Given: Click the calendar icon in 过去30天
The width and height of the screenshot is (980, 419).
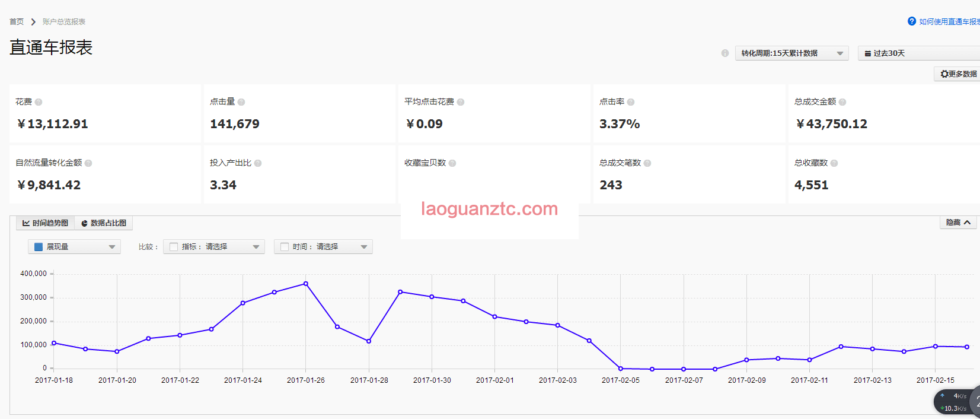Looking at the screenshot, I should point(868,53).
